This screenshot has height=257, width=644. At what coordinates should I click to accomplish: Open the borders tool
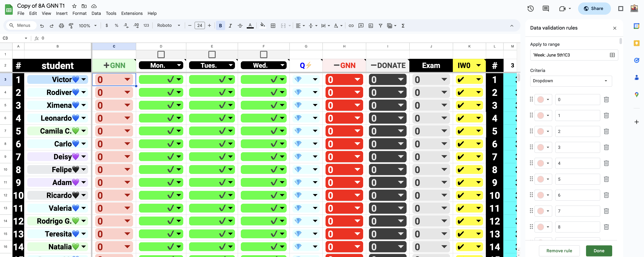pyautogui.click(x=273, y=26)
